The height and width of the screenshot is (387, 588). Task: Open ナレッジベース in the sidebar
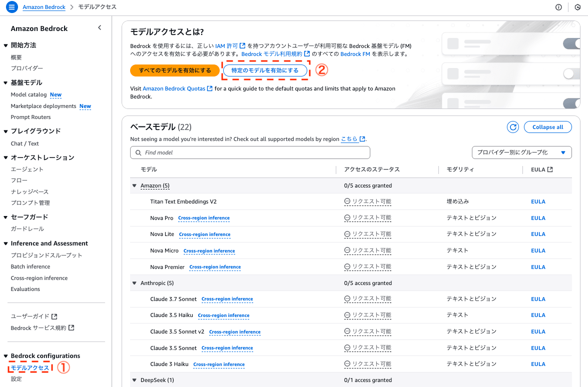30,192
